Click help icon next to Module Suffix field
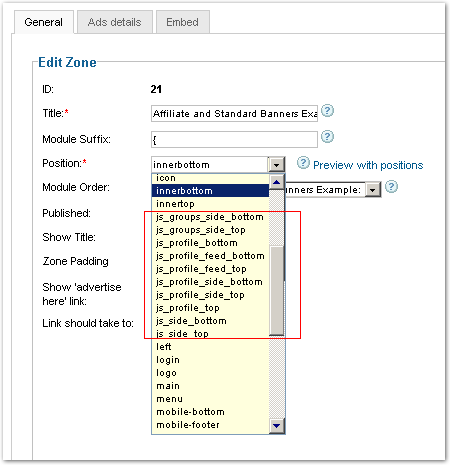 pos(327,137)
